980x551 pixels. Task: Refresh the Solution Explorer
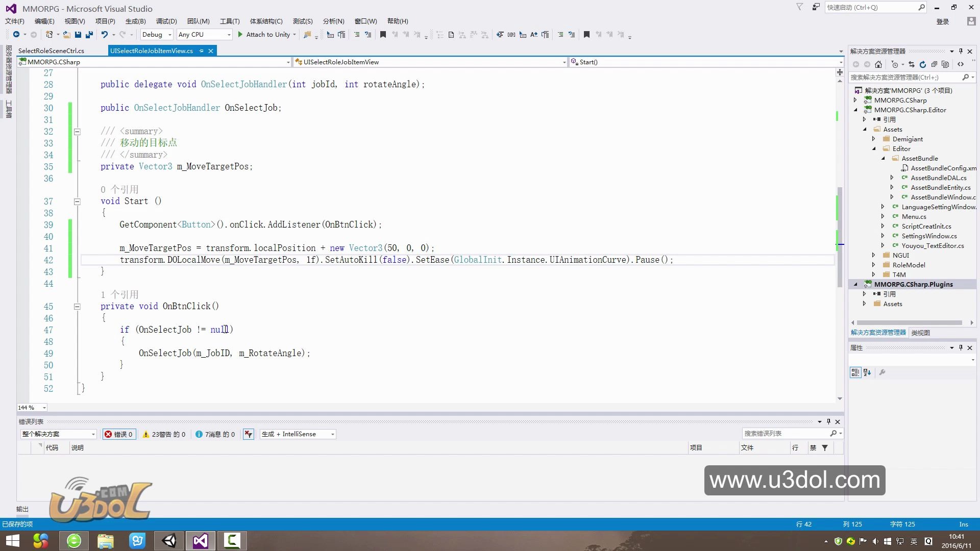point(922,64)
